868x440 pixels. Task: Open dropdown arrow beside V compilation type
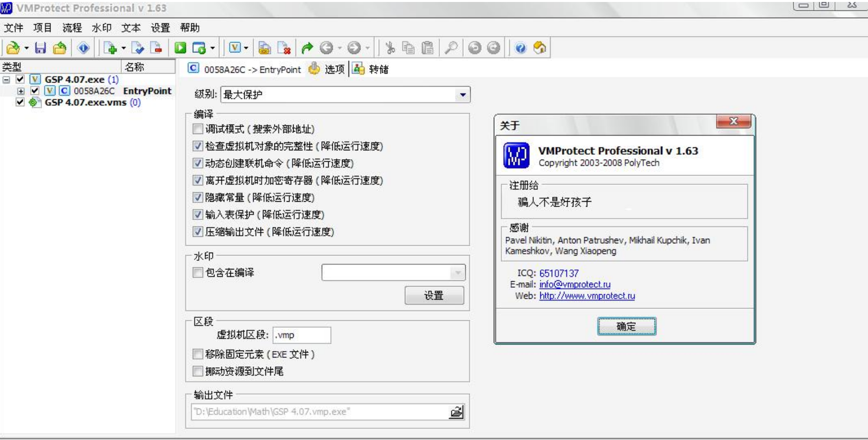pos(246,48)
